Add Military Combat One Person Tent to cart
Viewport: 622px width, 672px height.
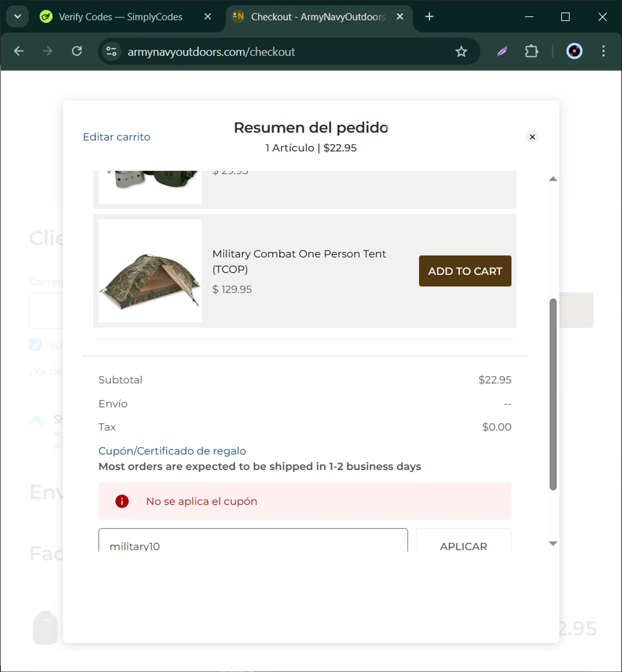pyautogui.click(x=465, y=271)
